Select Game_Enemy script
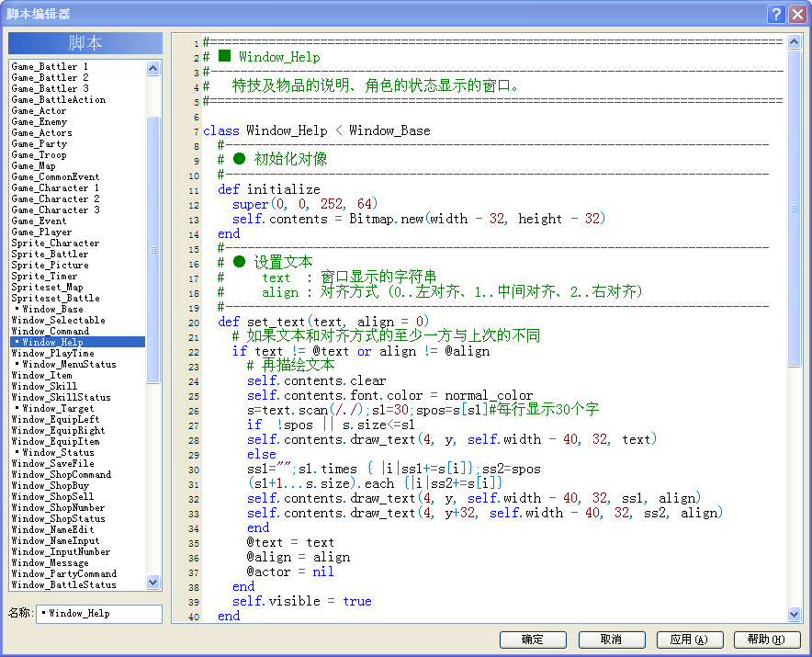Screen dimensions: 812x657 pyautogui.click(x=78, y=122)
